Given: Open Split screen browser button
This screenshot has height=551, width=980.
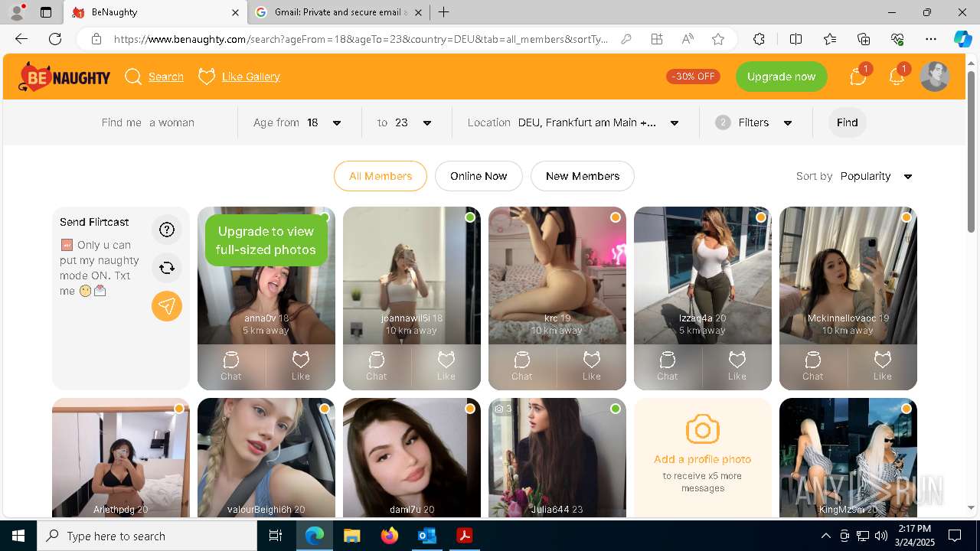Looking at the screenshot, I should (x=795, y=39).
